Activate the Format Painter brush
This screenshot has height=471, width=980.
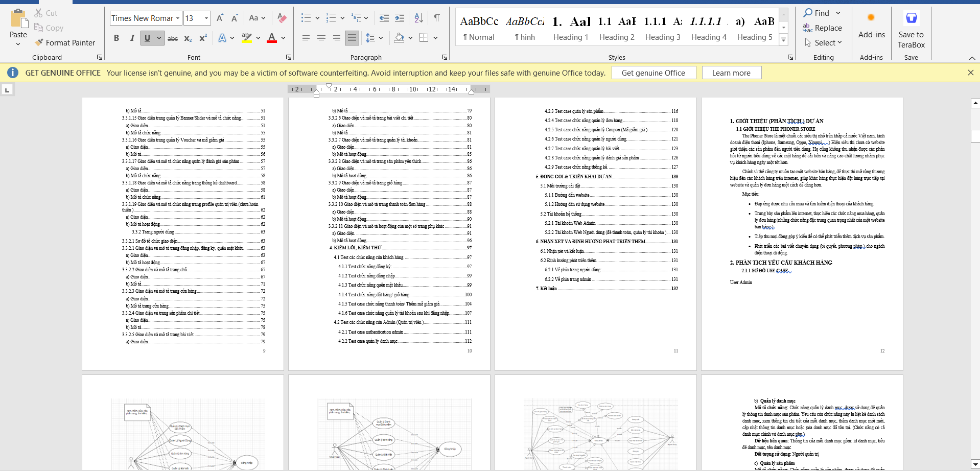coord(39,42)
